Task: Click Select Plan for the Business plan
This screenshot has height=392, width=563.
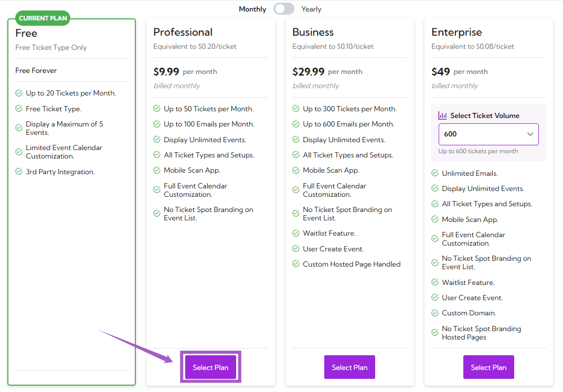Action: (349, 367)
